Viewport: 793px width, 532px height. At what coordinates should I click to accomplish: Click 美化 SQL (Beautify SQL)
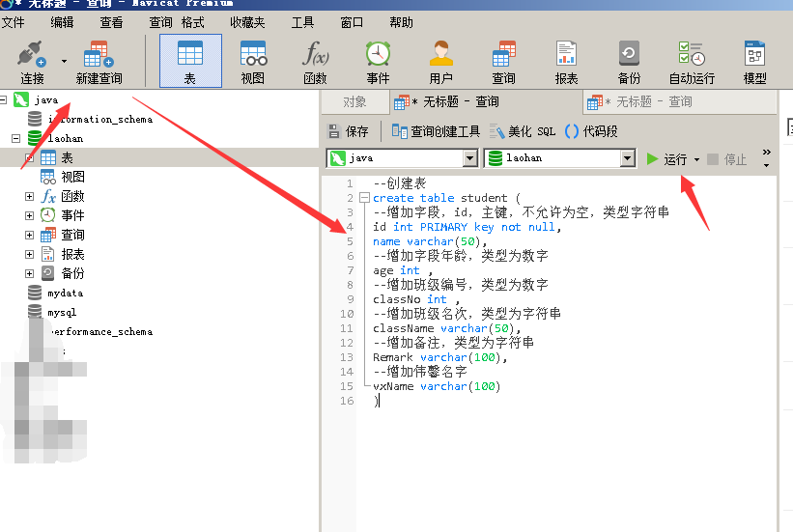click(522, 131)
